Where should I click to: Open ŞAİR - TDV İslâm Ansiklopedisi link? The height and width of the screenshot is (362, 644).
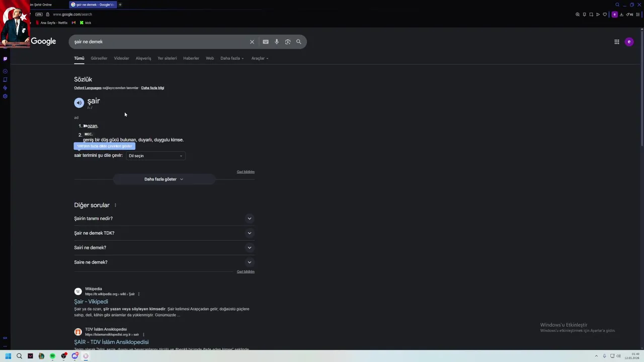point(111,342)
